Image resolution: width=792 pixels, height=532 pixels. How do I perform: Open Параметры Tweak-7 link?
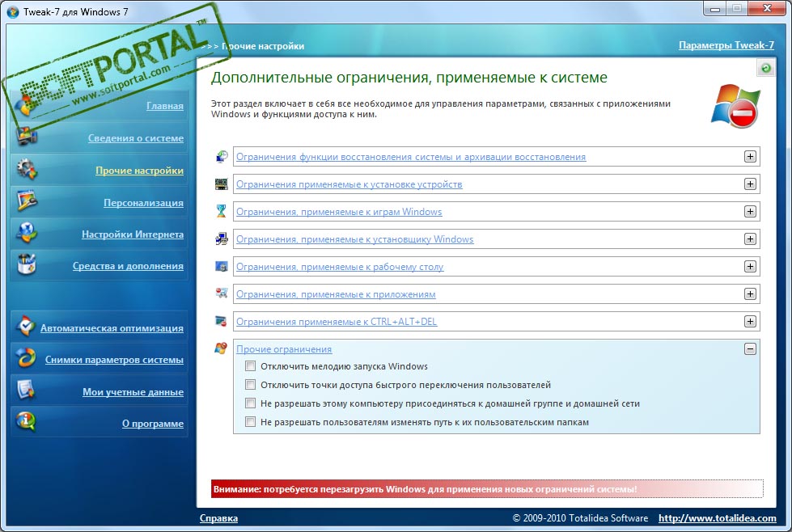click(726, 45)
